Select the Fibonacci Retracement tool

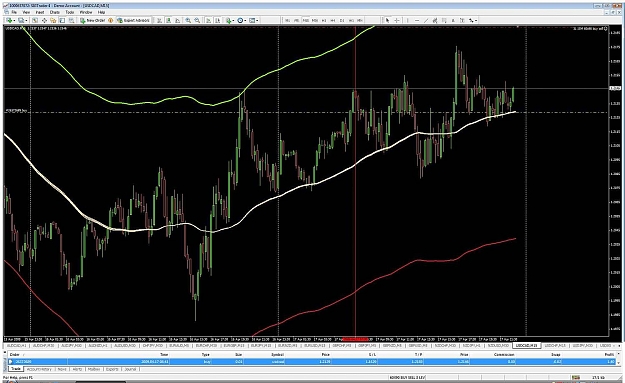pos(444,20)
